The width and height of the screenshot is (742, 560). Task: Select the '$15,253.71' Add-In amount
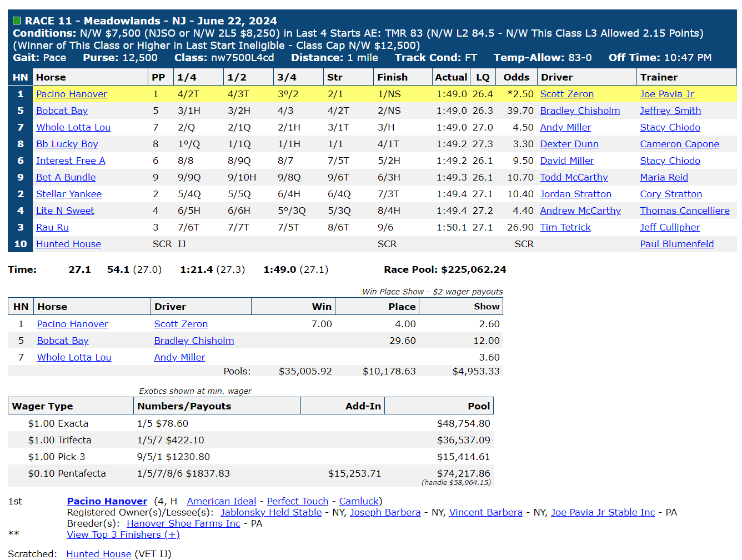point(354,473)
